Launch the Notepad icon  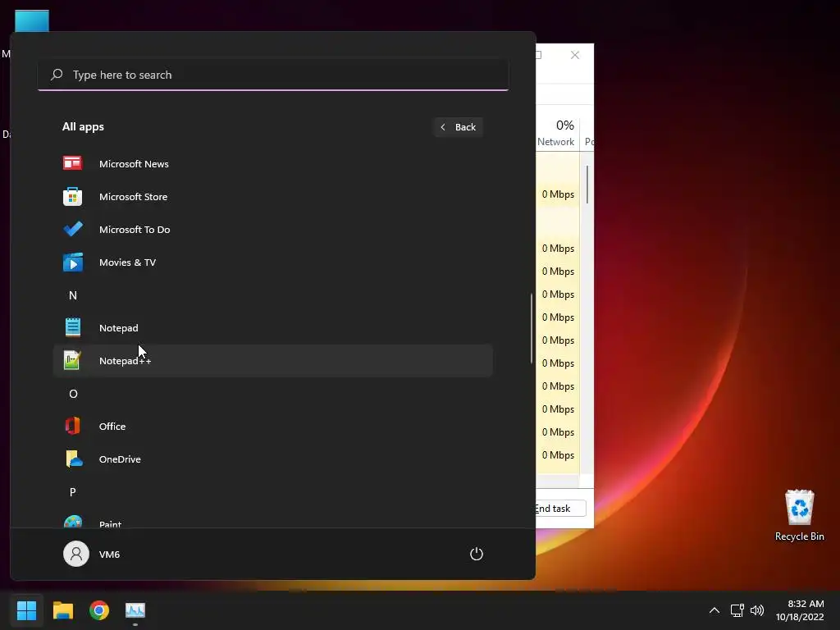pyautogui.click(x=73, y=327)
